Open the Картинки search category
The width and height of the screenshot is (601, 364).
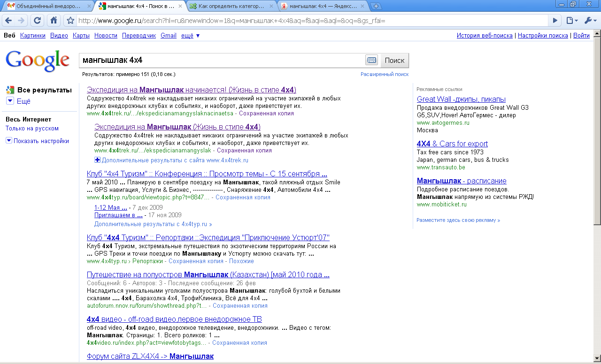(33, 36)
